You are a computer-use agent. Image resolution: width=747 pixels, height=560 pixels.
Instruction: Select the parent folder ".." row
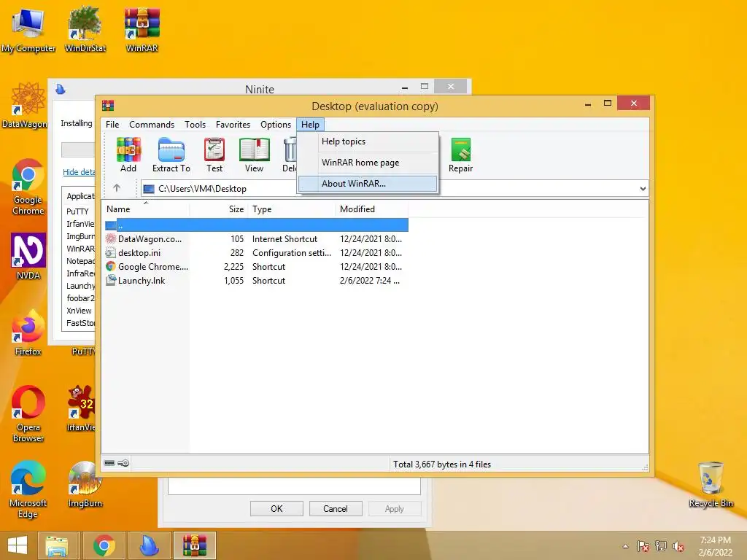(x=256, y=225)
